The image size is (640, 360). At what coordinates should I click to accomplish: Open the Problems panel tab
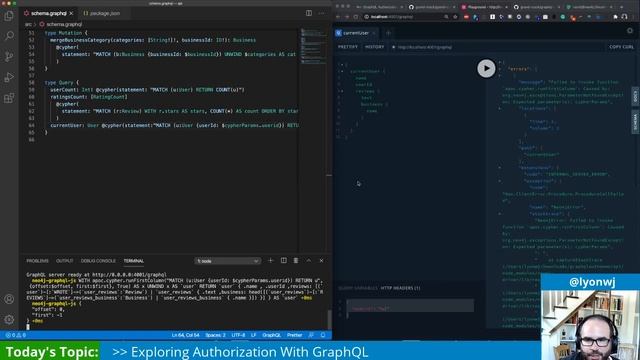[x=38, y=261]
